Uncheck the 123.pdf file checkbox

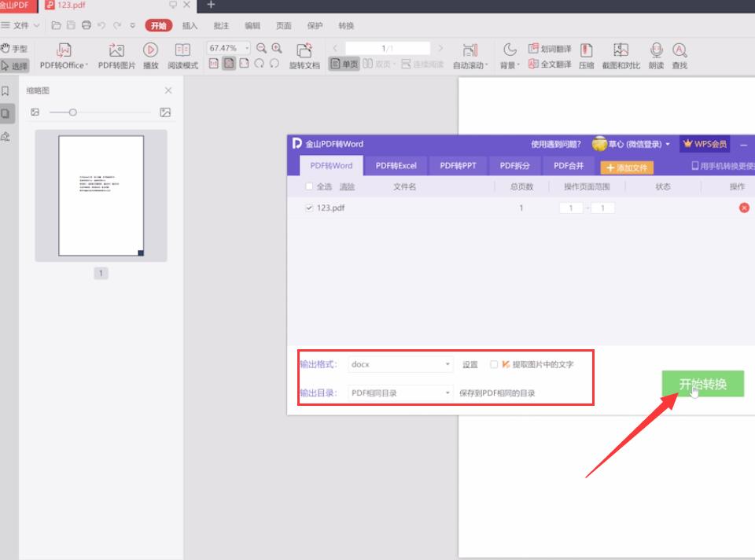tap(309, 208)
